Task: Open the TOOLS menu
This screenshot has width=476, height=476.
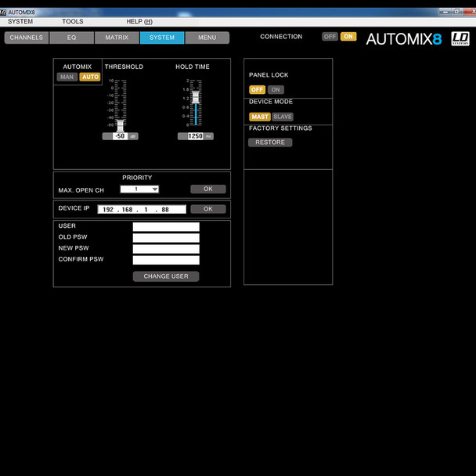Action: [72, 22]
